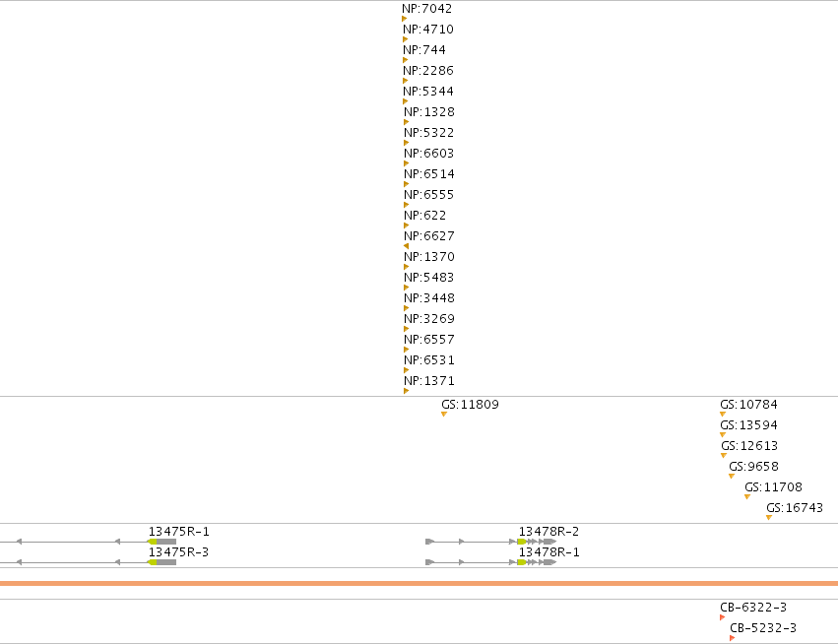The image size is (838, 644).
Task: Click the 13478R-1 transcript label
Action: click(x=548, y=552)
